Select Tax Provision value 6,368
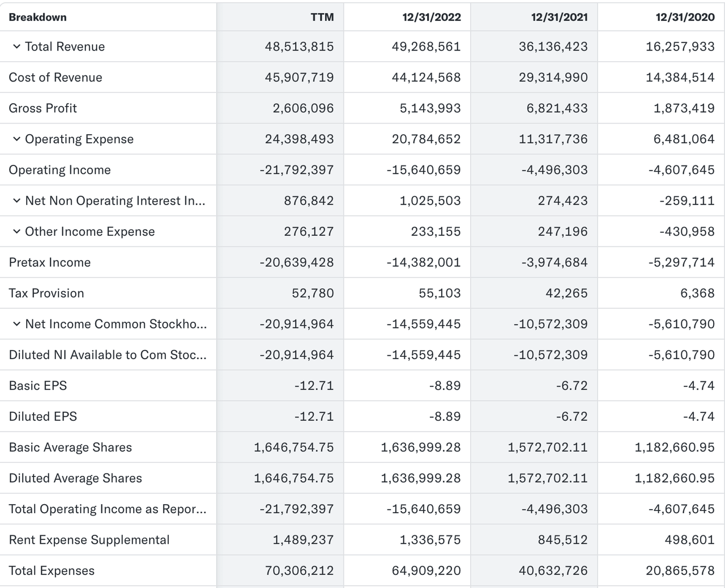This screenshot has height=588, width=725. pos(697,293)
